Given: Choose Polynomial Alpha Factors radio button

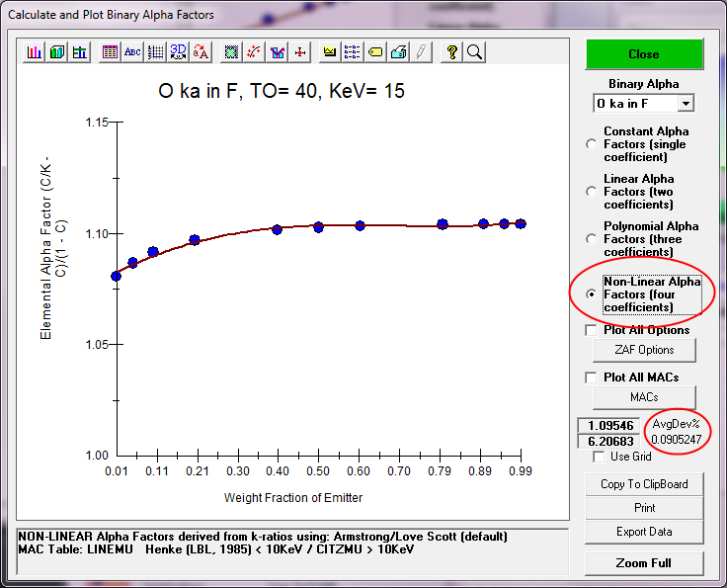Looking at the screenshot, I should (x=592, y=239).
